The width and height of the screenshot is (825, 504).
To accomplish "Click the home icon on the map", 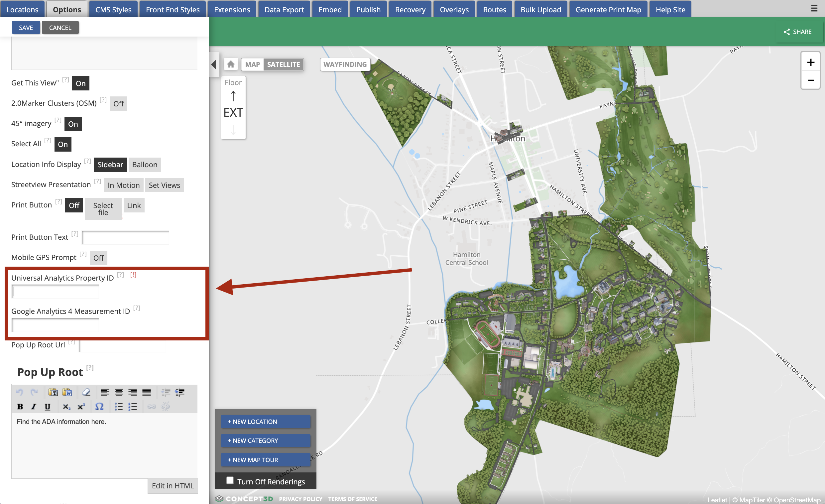I will (x=231, y=64).
